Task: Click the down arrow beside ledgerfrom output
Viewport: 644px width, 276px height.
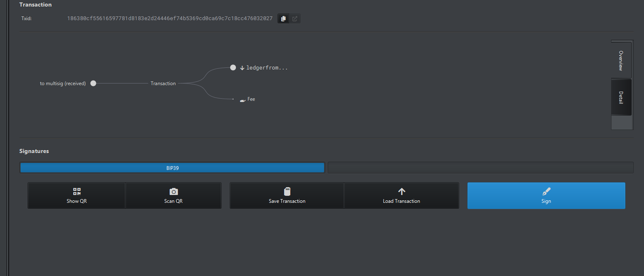Action: coord(242,68)
